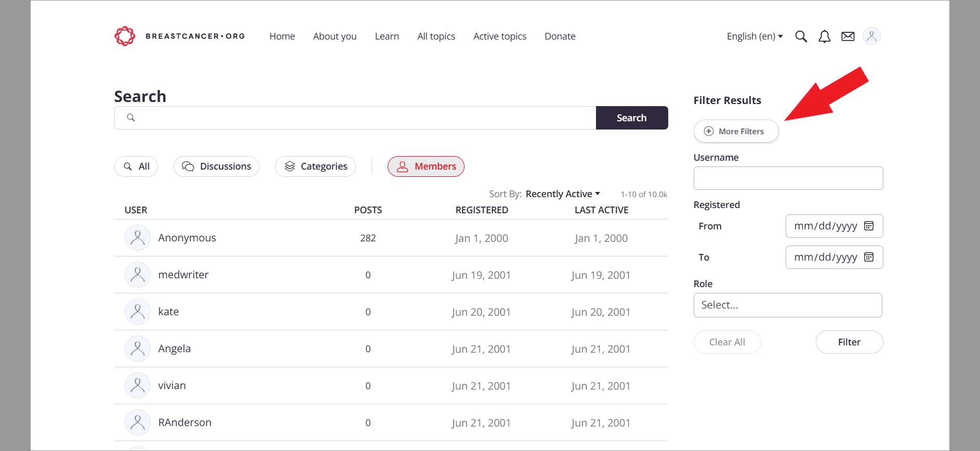Click the Registered From date field
The image size is (980, 451).
(x=834, y=226)
